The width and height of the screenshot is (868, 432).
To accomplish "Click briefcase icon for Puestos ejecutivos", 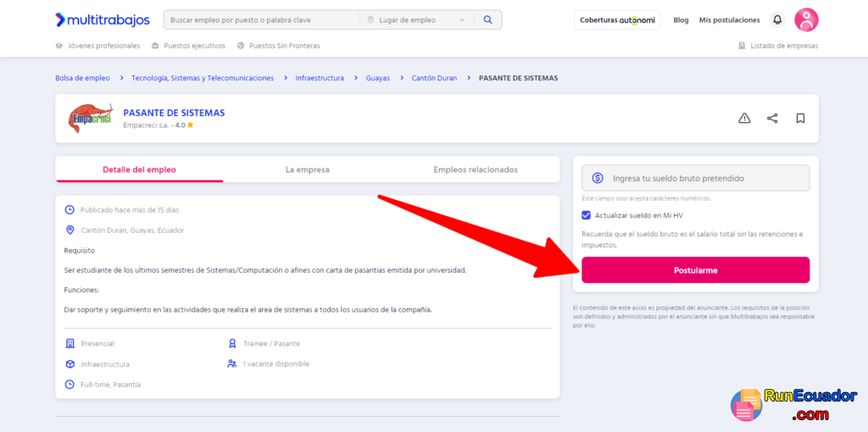I will [x=155, y=46].
